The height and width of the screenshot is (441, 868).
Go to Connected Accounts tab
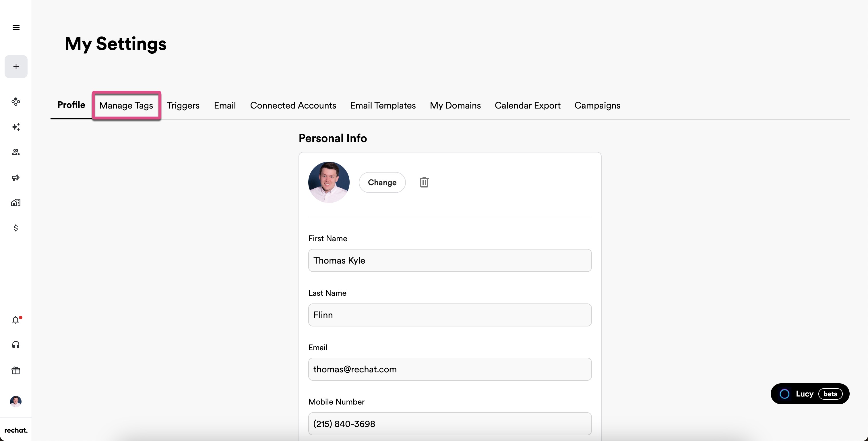pos(293,106)
